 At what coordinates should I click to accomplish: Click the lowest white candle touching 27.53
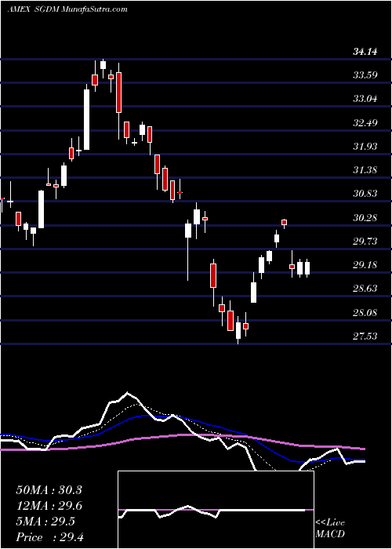click(238, 331)
